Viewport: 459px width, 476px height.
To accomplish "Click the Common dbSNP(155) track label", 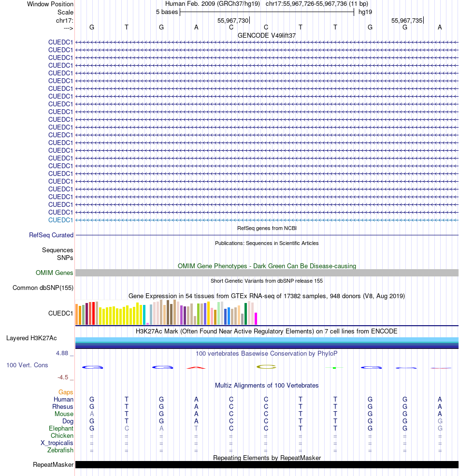I will pos(43,288).
